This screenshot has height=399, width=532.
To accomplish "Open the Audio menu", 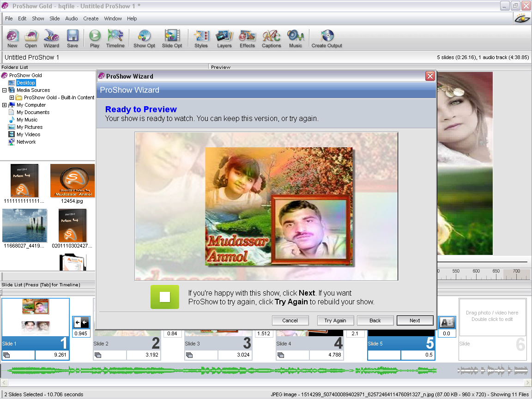I will click(x=71, y=18).
